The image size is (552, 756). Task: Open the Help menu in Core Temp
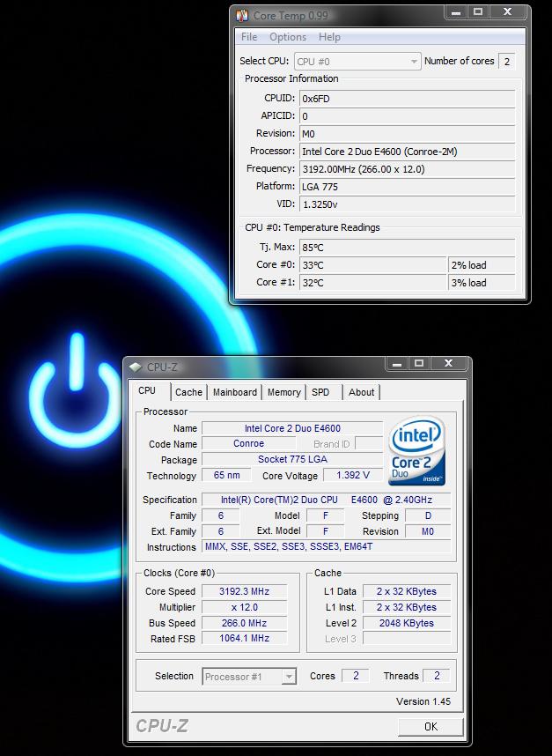click(329, 37)
